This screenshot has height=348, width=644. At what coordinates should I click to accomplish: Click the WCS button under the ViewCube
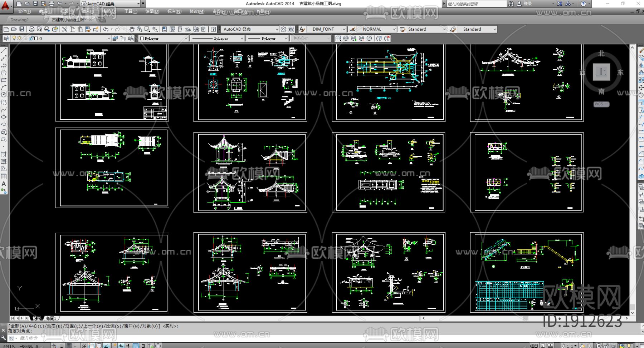pyautogui.click(x=601, y=104)
